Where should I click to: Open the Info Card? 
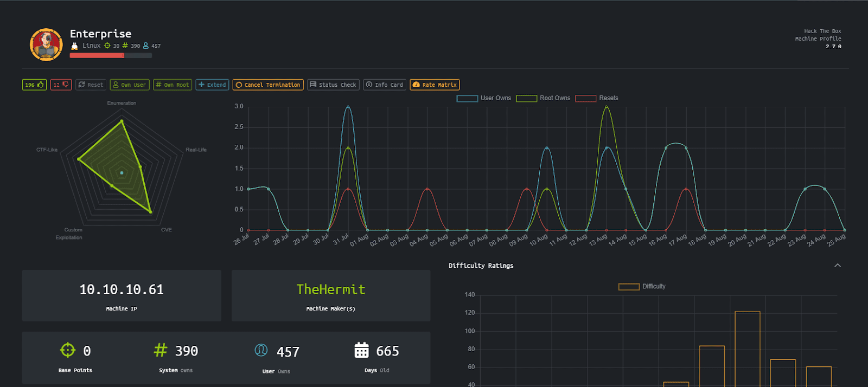pos(385,85)
